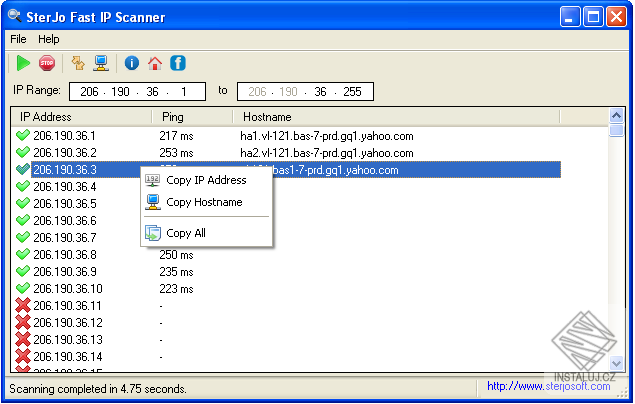The width and height of the screenshot is (635, 404).
Task: Click the 253 ms ping value
Action: [176, 153]
